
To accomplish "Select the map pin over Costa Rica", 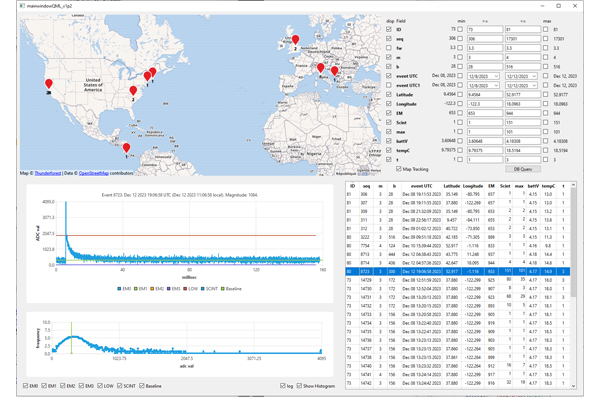I will (126, 148).
